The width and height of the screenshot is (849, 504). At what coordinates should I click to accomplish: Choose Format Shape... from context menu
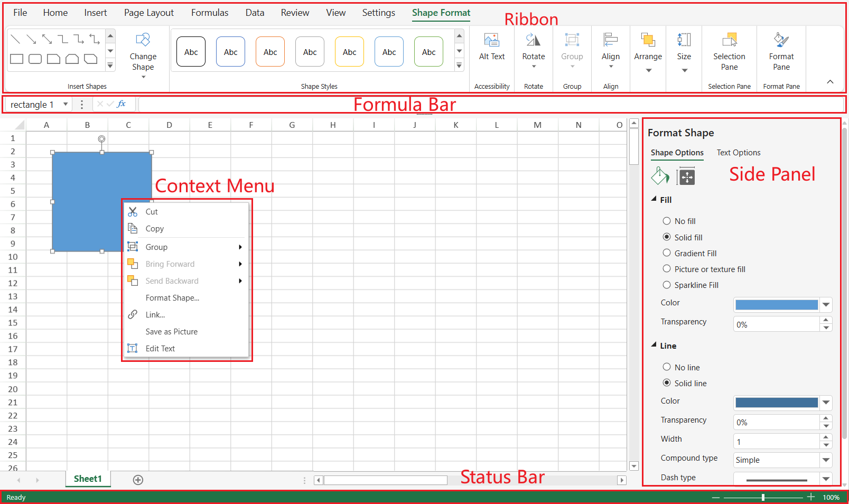click(172, 298)
